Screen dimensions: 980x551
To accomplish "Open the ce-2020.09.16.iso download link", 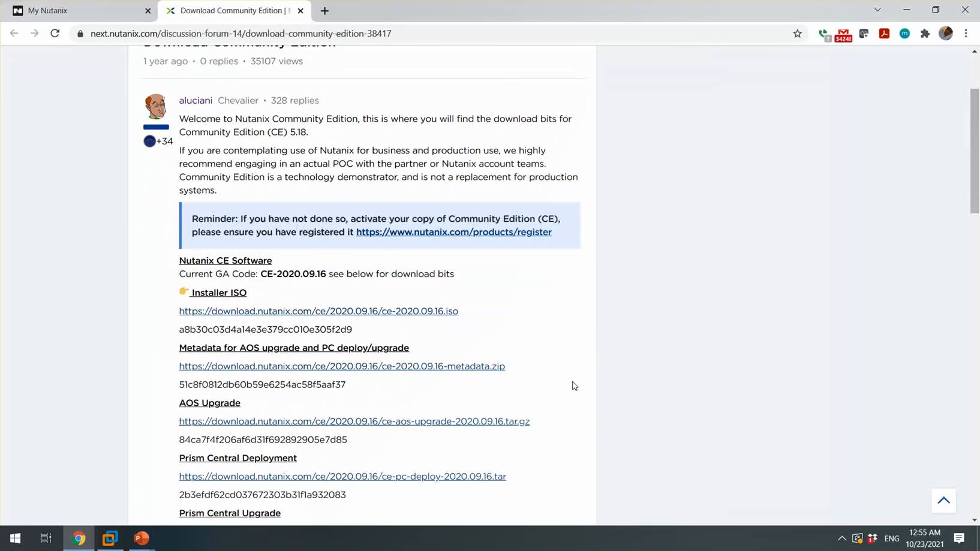I will 318,311.
